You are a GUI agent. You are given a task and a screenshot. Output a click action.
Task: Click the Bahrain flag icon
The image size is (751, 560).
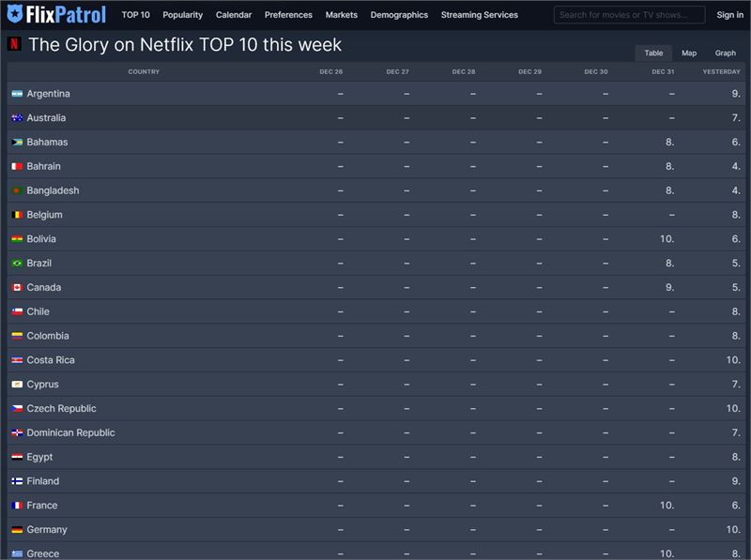(x=17, y=167)
